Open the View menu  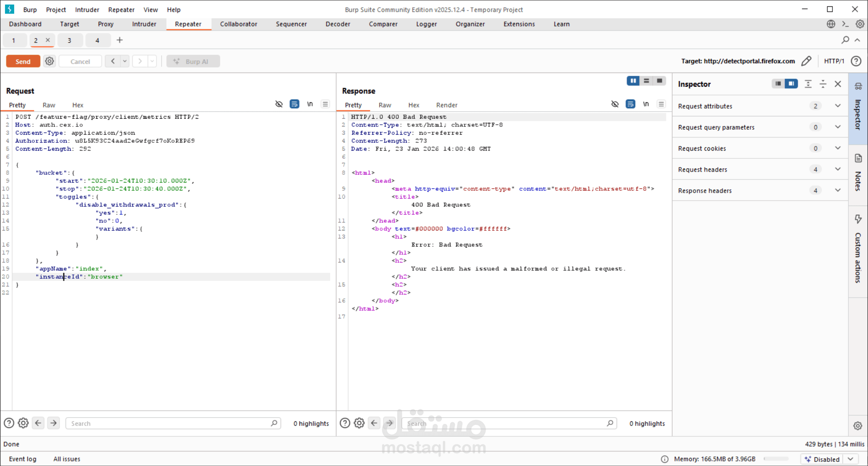coord(151,10)
